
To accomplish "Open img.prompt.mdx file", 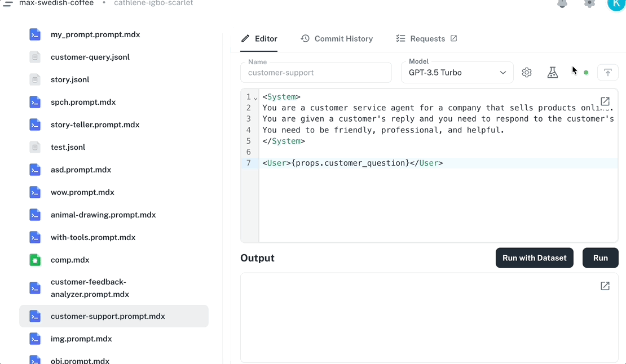I will click(81, 339).
